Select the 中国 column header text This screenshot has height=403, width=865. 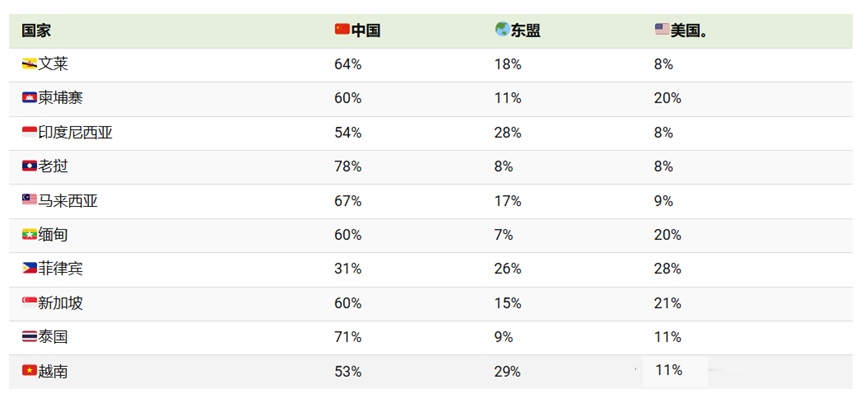365,30
